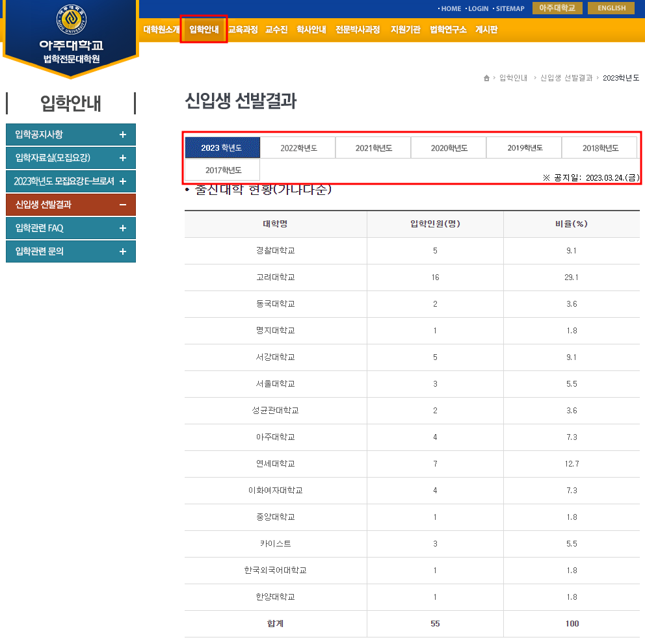Click the 29.1 percentage for 고려대학교
The width and height of the screenshot is (645, 644).
pos(572,277)
